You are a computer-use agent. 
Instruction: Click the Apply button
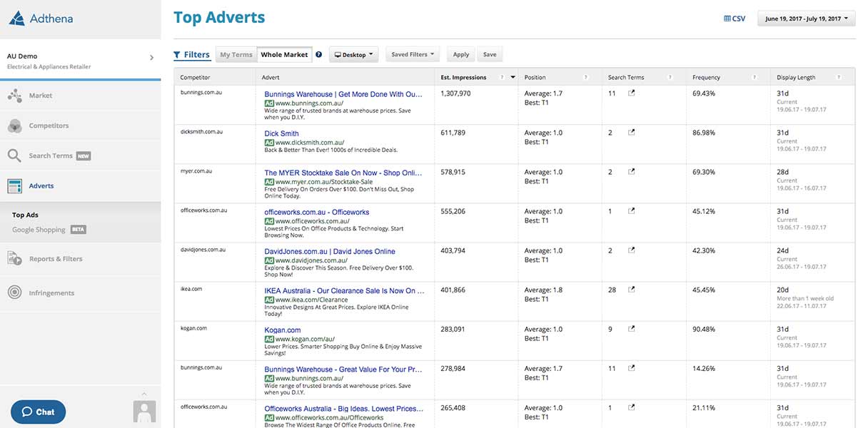(461, 54)
